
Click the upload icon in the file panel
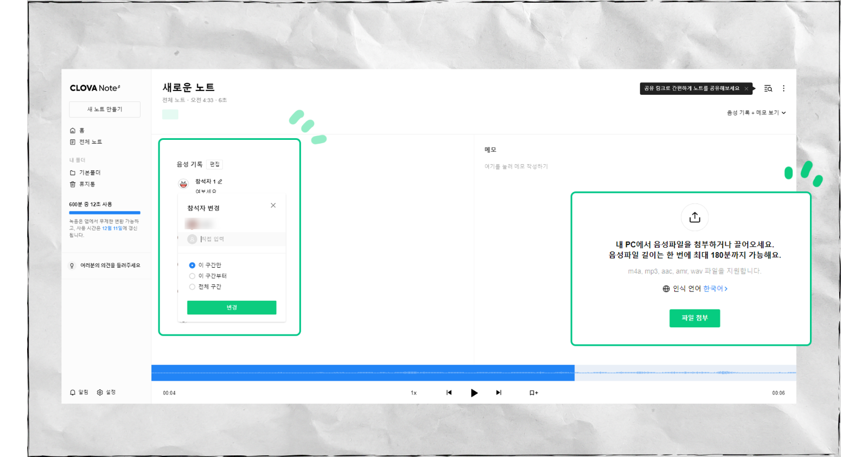pos(694,217)
